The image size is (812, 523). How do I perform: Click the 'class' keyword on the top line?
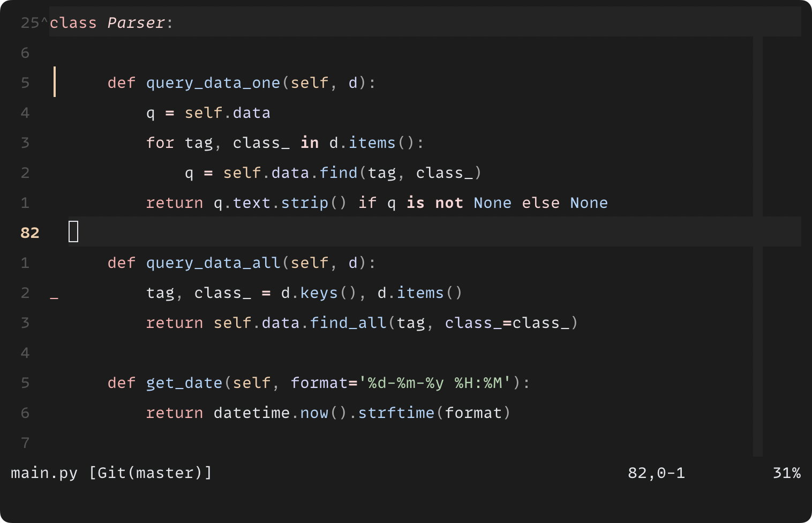[x=73, y=23]
